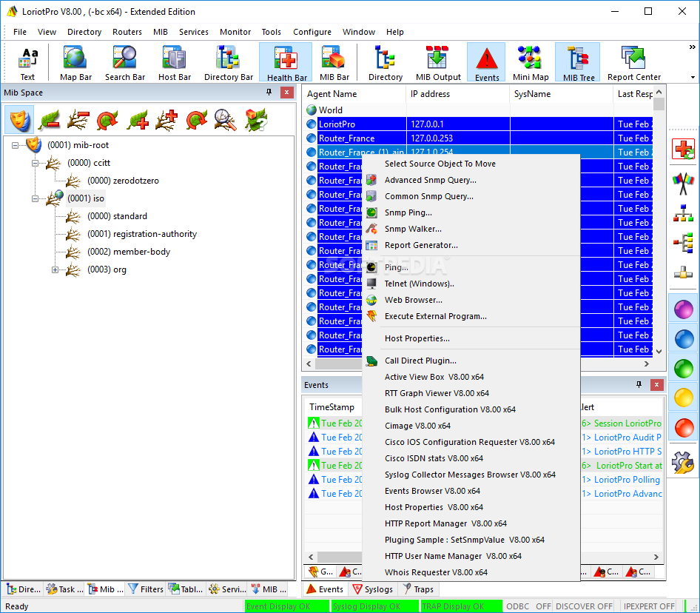Open the Directory window from toolbar

tap(386, 63)
